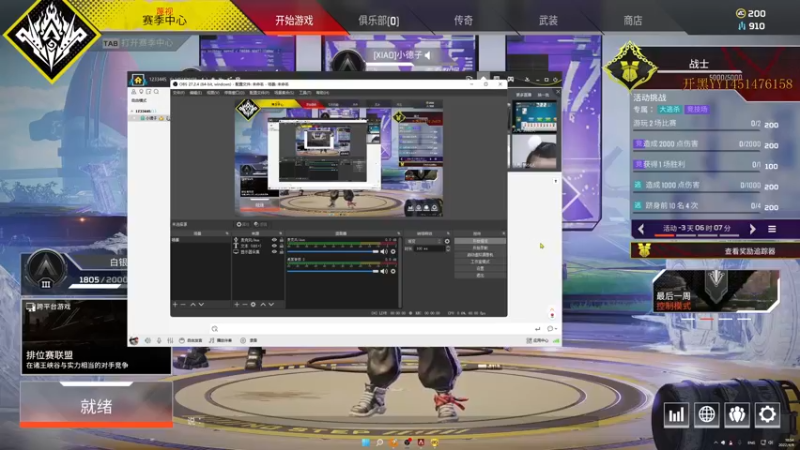Mute the second mixer audio channel
Screen dimensions: 800x450
(x=384, y=271)
